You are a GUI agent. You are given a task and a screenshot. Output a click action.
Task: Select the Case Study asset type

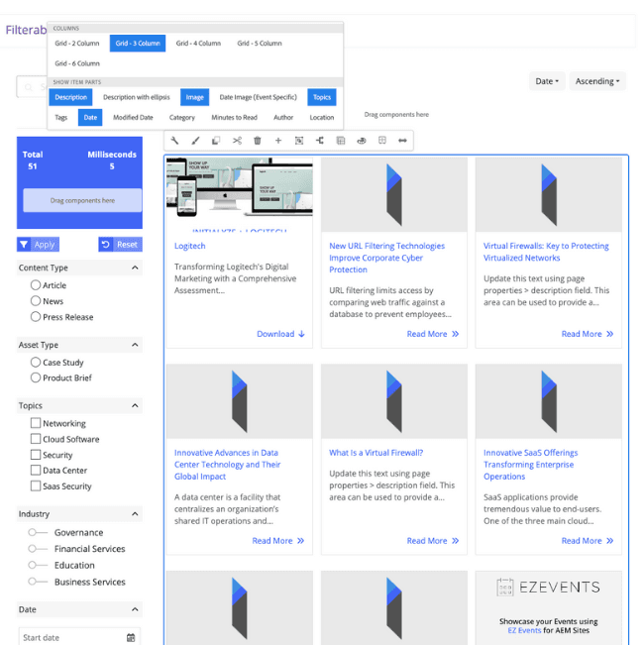click(36, 363)
